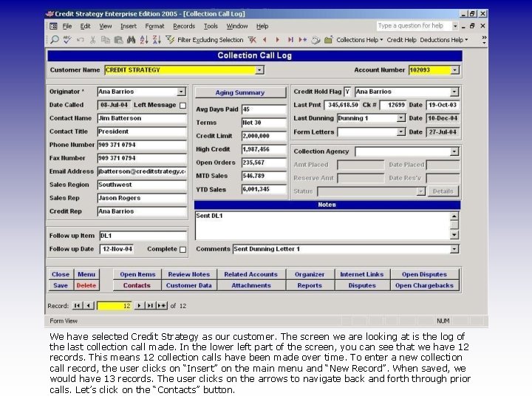
Task: Open the help question box dropdown
Action: coord(455,26)
